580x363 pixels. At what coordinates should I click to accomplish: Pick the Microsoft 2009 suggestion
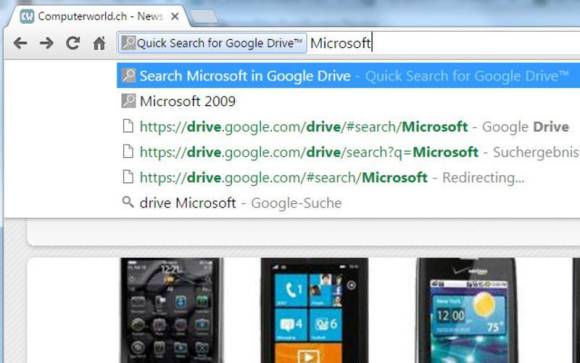[348, 101]
